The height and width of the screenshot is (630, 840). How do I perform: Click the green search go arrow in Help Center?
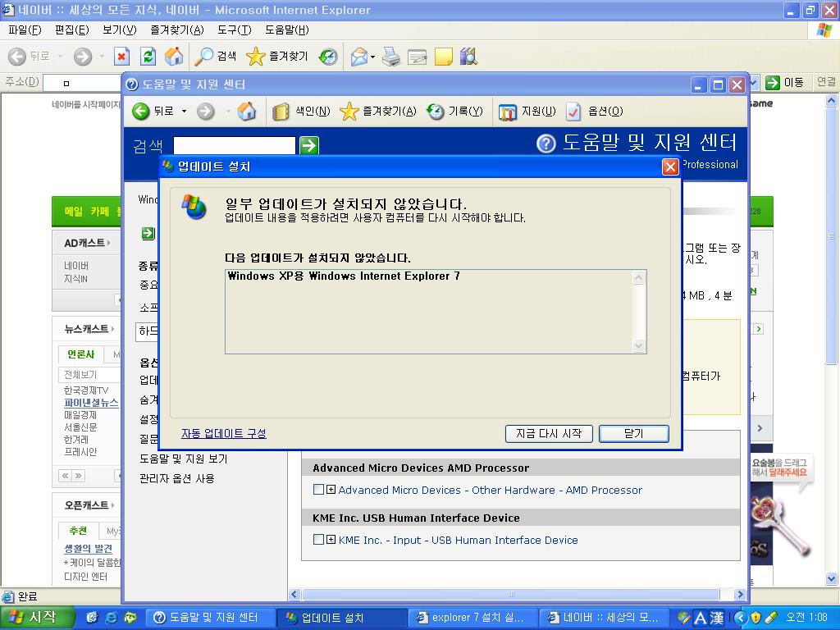(309, 145)
